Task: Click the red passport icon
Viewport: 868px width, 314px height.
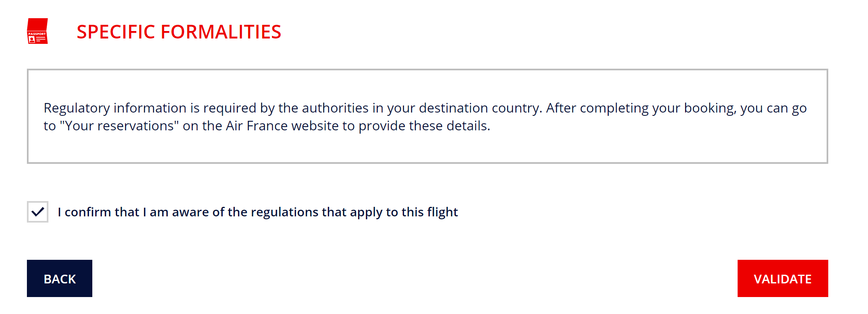Action: (x=37, y=31)
